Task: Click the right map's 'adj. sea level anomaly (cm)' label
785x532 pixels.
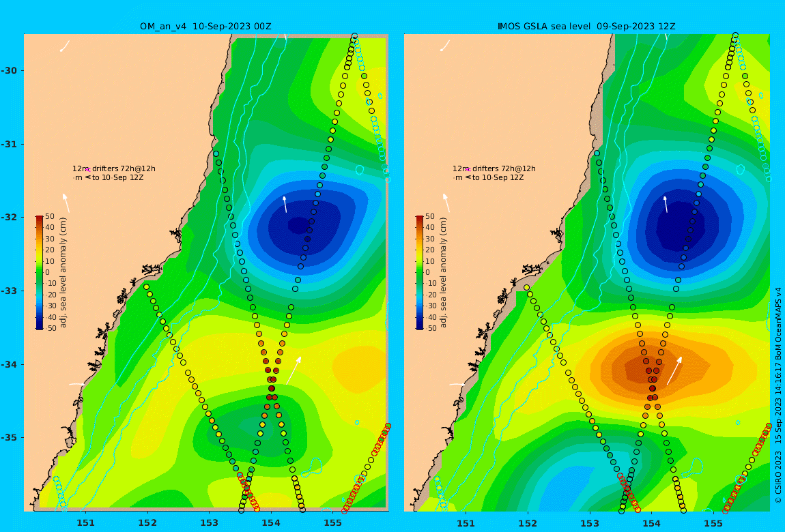Action: point(444,273)
